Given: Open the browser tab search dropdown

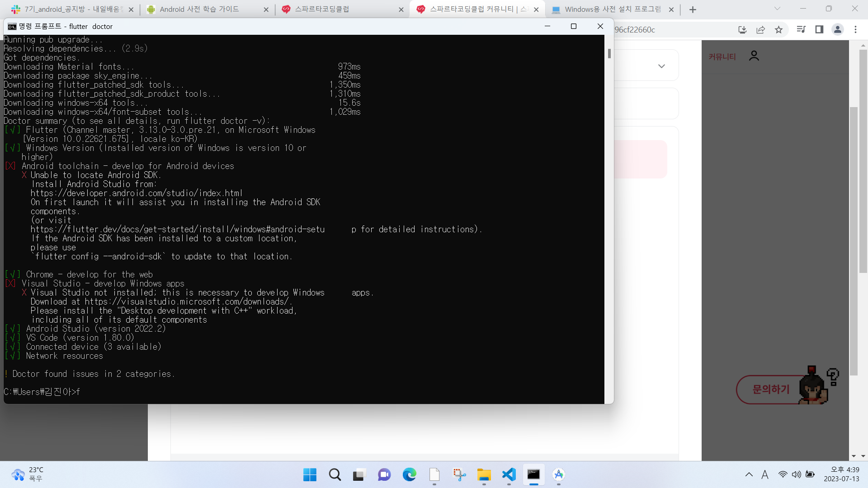Looking at the screenshot, I should [777, 9].
